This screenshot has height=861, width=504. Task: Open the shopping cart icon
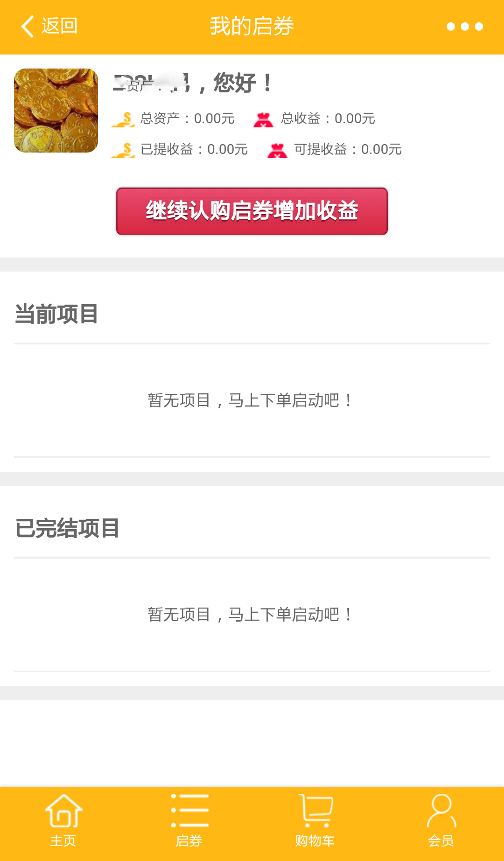pos(315,811)
